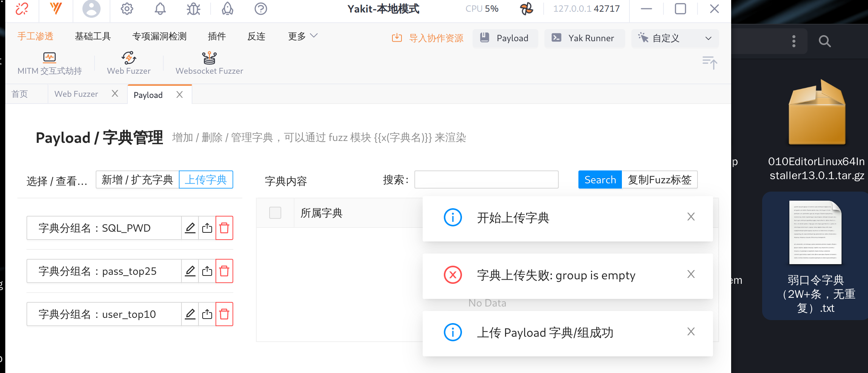The width and height of the screenshot is (868, 373).
Task: Switch to the Web Fuzzer tab
Action: point(76,94)
